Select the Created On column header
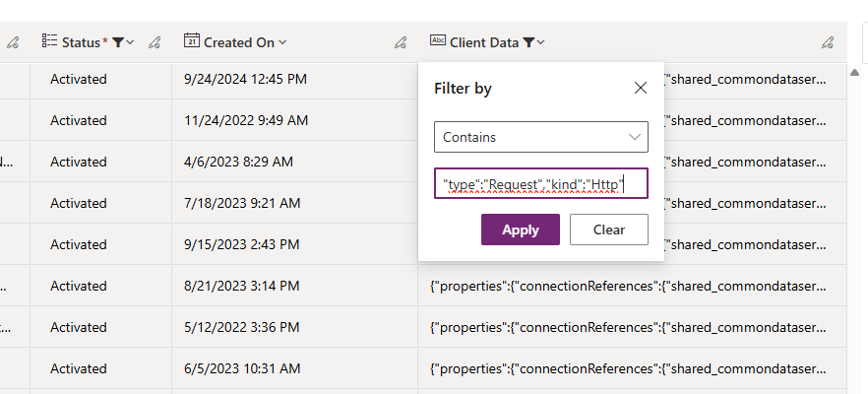Viewport: 868px width, 394px height. click(x=239, y=42)
